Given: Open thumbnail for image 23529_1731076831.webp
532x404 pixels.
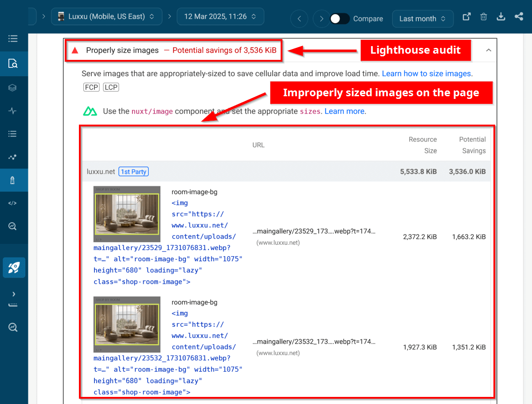Looking at the screenshot, I should tap(127, 214).
